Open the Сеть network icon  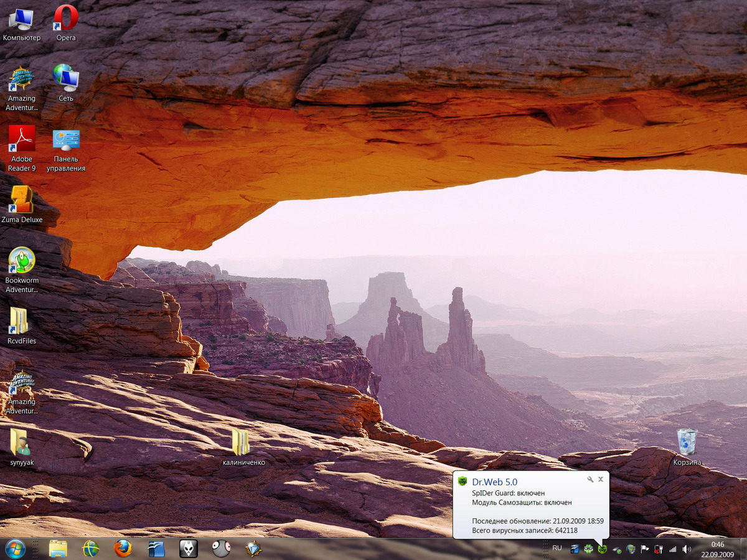tap(66, 78)
